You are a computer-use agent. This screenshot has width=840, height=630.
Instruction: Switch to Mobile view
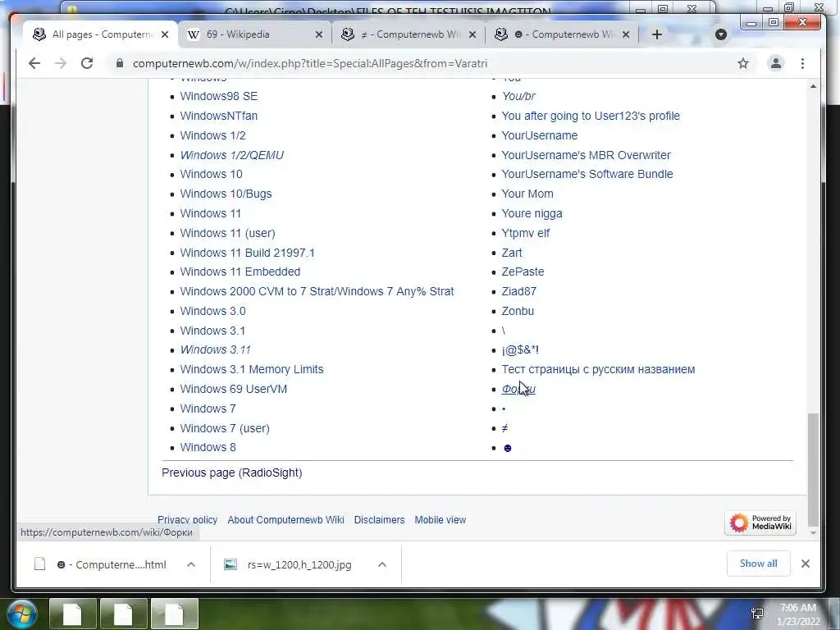[x=440, y=519]
